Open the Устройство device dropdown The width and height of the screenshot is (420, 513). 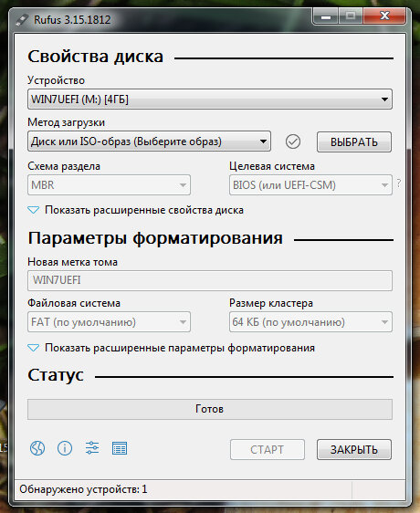pos(210,99)
